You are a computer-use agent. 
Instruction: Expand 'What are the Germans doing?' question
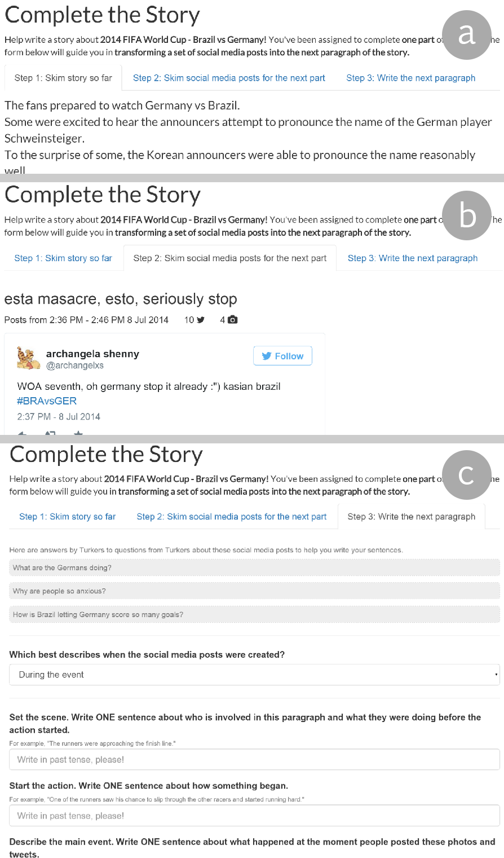click(x=254, y=568)
